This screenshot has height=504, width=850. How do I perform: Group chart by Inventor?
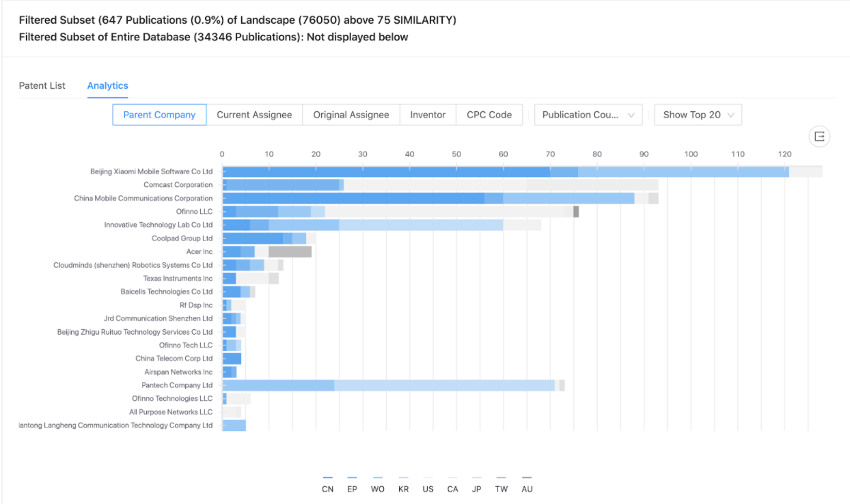428,115
